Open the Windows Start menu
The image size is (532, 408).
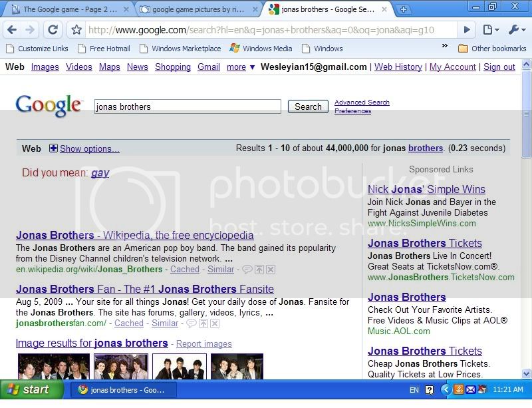(31, 389)
